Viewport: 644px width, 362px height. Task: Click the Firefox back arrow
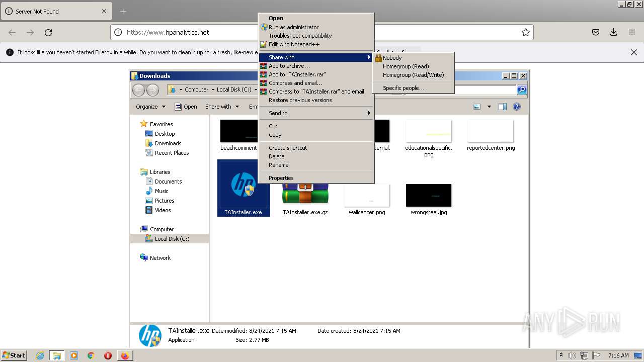[12, 32]
